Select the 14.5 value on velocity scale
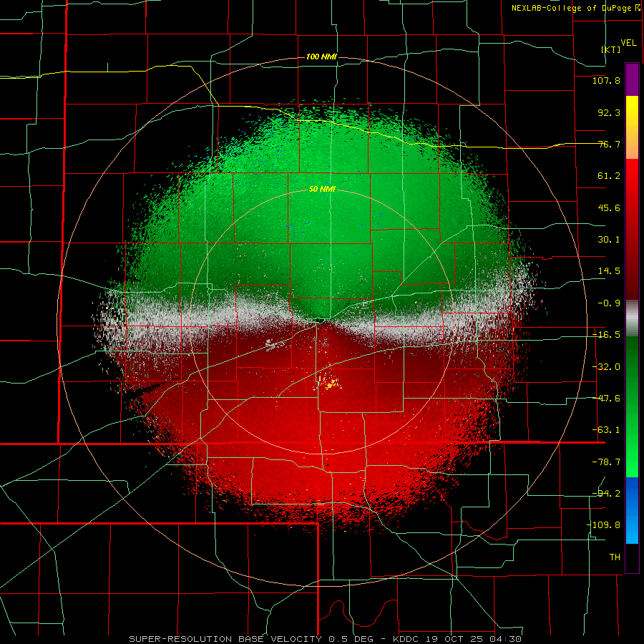 [609, 271]
